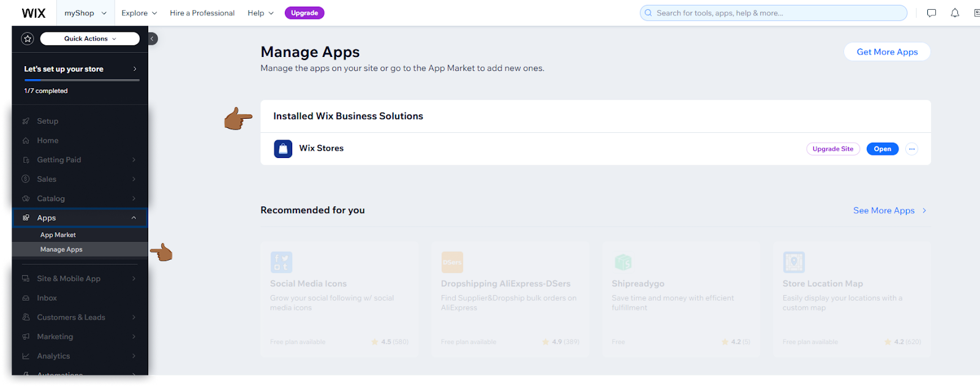Expand the Getting Paid section
This screenshot has width=980, height=387.
80,160
